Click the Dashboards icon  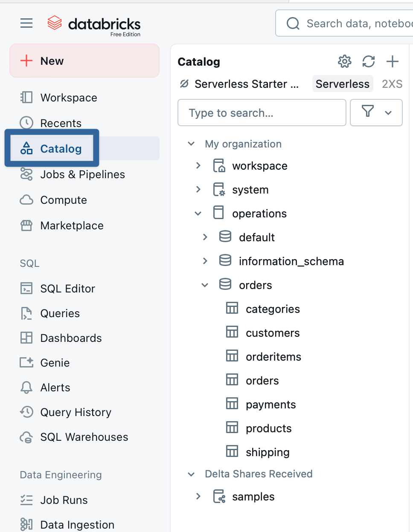26,338
